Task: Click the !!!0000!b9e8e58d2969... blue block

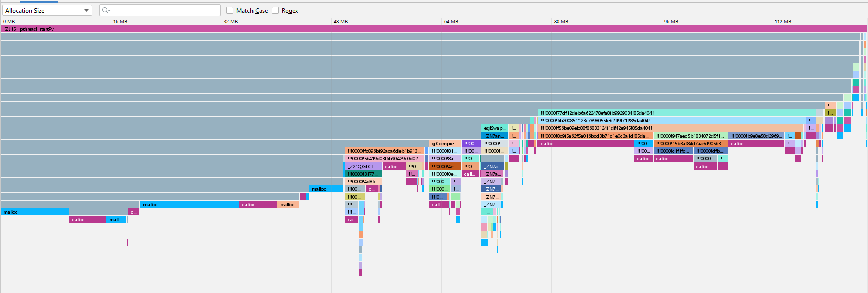Action: (756, 136)
